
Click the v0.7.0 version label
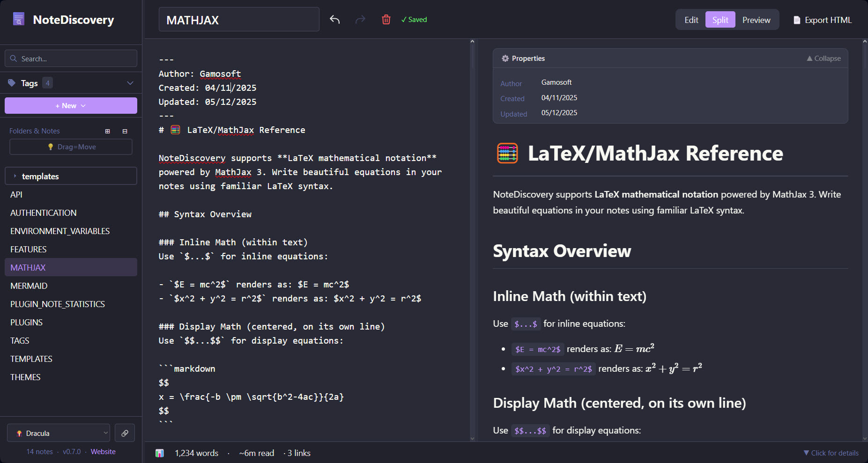tap(72, 451)
